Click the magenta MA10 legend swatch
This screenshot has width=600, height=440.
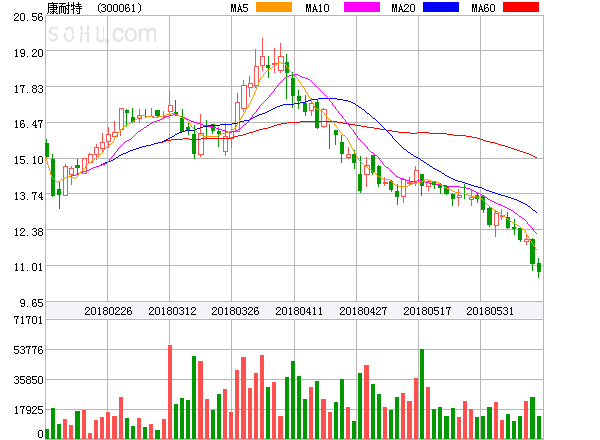click(x=362, y=7)
